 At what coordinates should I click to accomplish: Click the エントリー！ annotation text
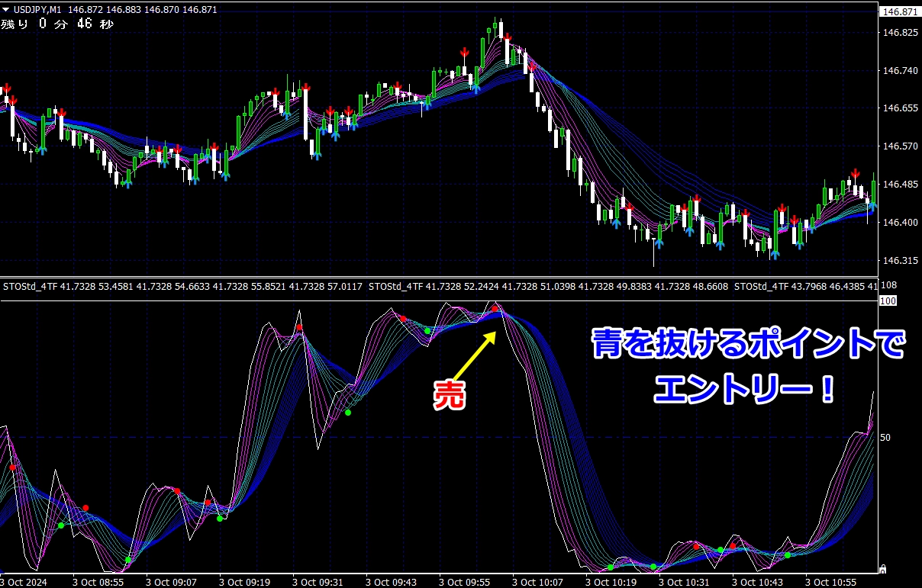click(746, 391)
